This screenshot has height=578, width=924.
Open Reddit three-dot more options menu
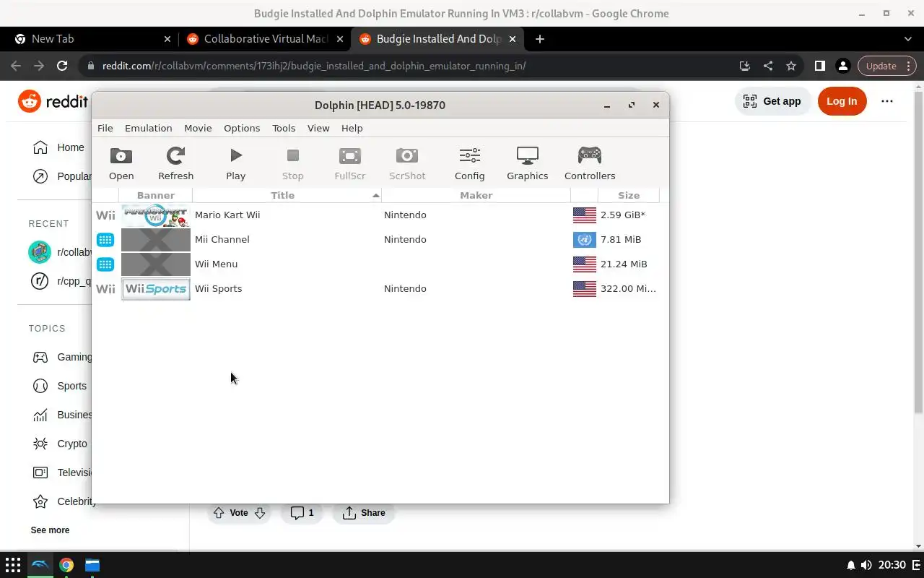[x=887, y=101]
